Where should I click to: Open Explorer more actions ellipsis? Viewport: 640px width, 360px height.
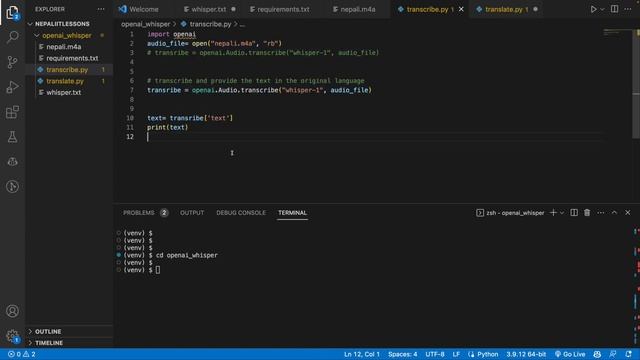[x=101, y=9]
